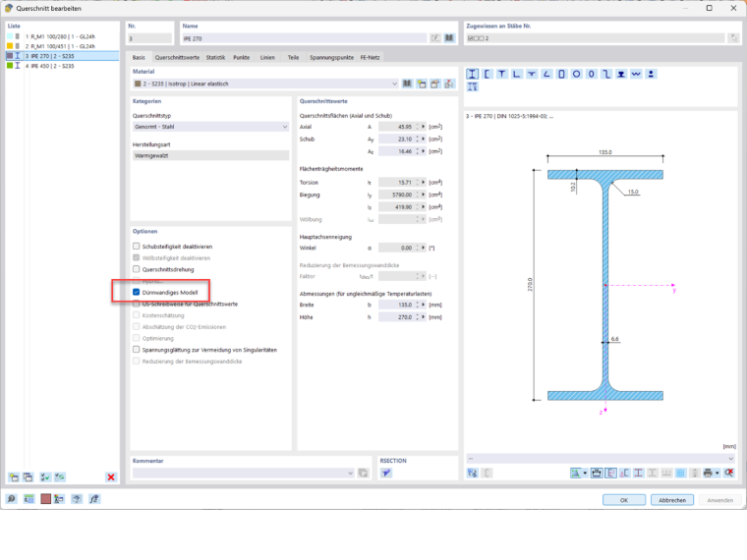
Task: Select the Z-section shape icon
Action: pos(606,74)
